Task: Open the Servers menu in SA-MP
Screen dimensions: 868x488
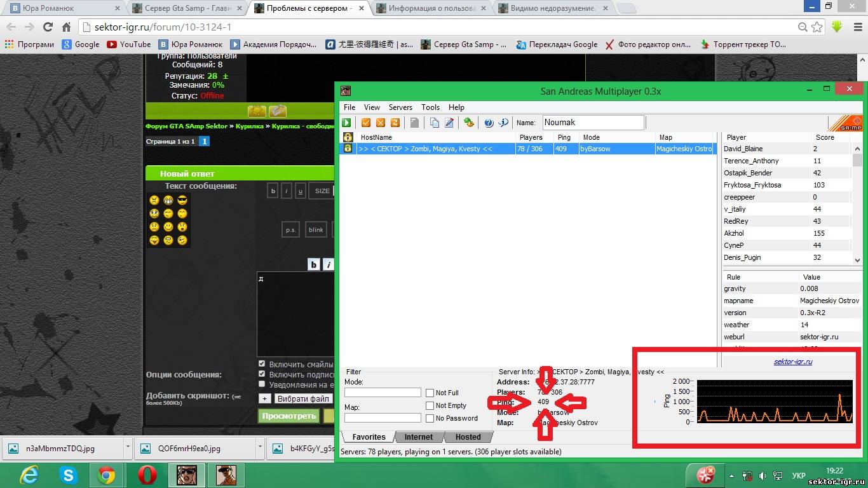Action: [400, 107]
